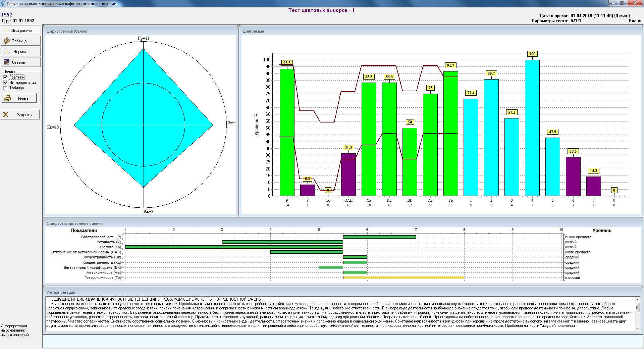This screenshot has height=349, width=644.
Task: Click the application icon in the title bar
Action: (x=3, y=3)
